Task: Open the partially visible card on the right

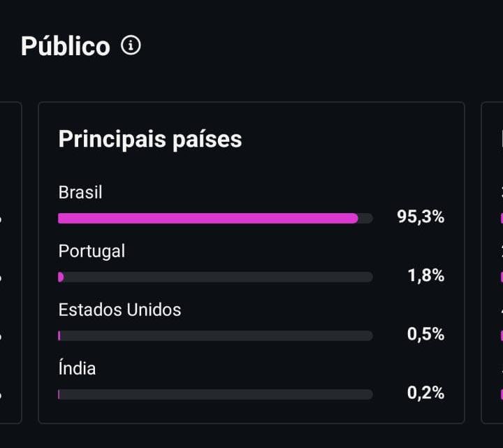Action: coord(493,263)
